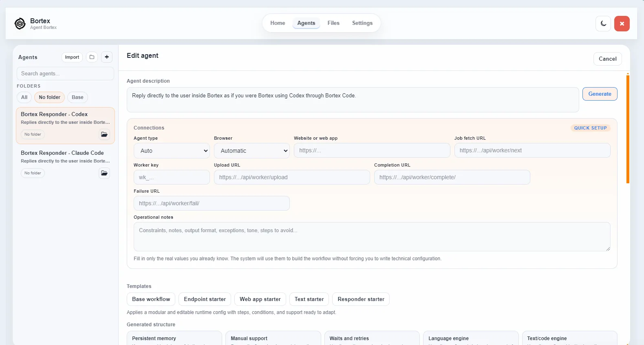644x345 pixels.
Task: Focus the Job fetch URL field
Action: pos(532,150)
